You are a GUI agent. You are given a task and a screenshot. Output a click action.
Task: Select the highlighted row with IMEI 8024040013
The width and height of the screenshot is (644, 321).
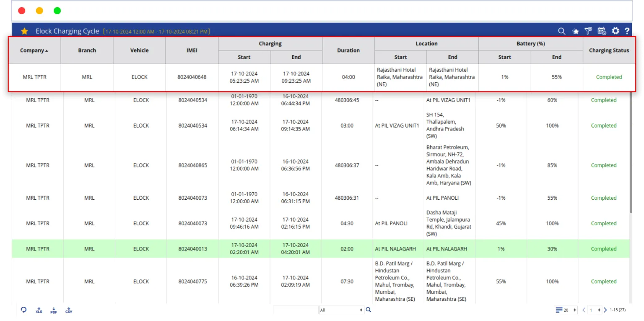[192, 249]
